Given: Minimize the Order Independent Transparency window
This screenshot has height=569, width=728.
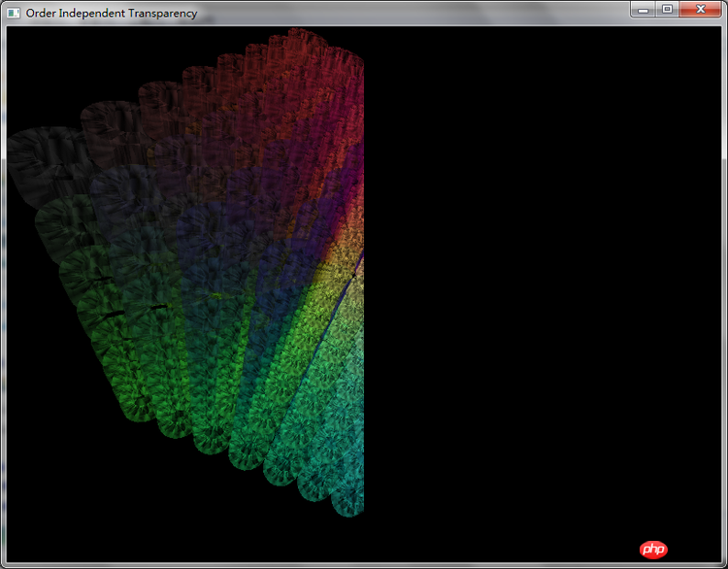Looking at the screenshot, I should click(643, 10).
